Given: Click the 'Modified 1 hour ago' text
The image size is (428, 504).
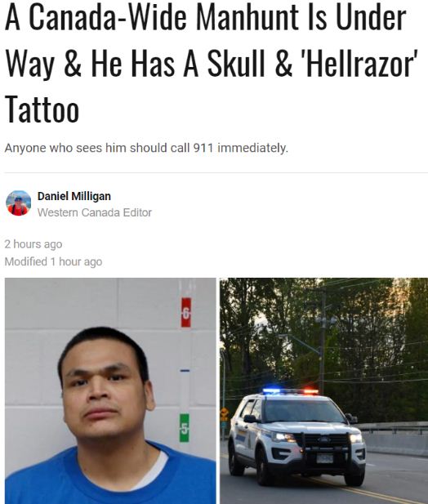Looking at the screenshot, I should [x=53, y=261].
